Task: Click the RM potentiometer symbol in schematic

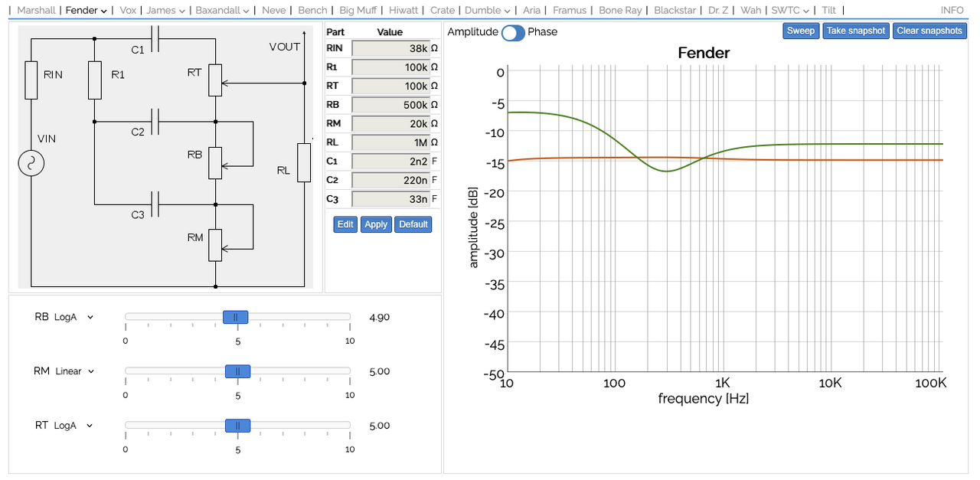Action: point(216,245)
